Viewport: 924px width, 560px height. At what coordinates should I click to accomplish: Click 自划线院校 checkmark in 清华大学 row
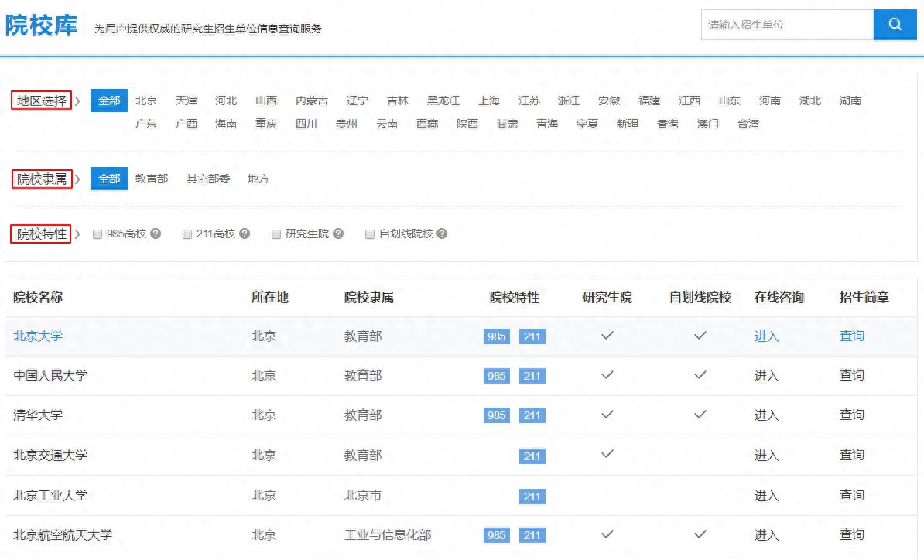point(700,415)
